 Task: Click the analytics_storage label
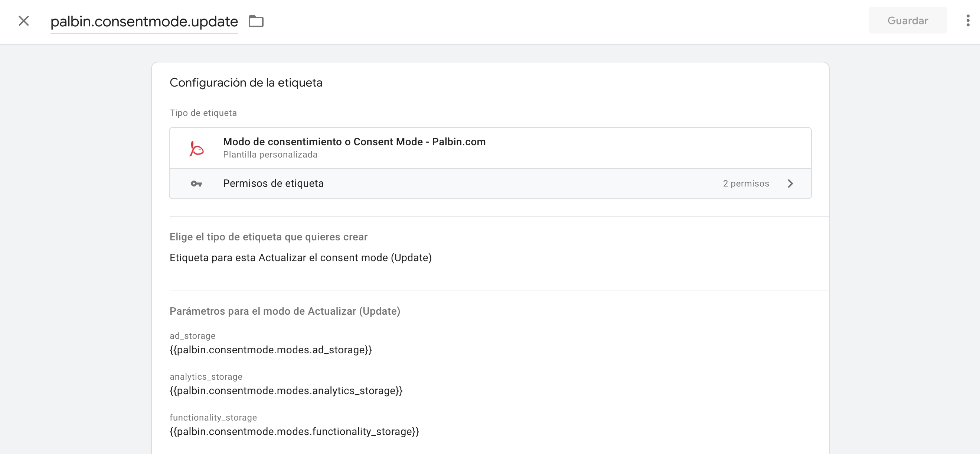coord(206,377)
